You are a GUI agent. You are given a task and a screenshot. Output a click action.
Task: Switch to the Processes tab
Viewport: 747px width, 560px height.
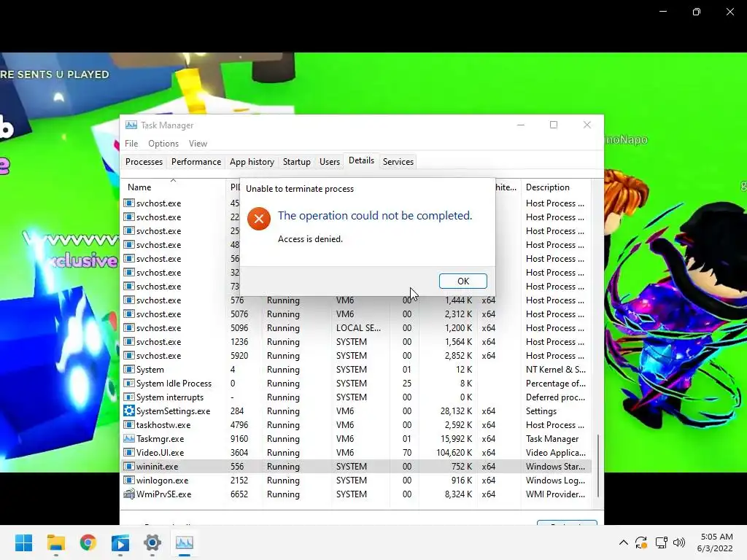pyautogui.click(x=144, y=162)
